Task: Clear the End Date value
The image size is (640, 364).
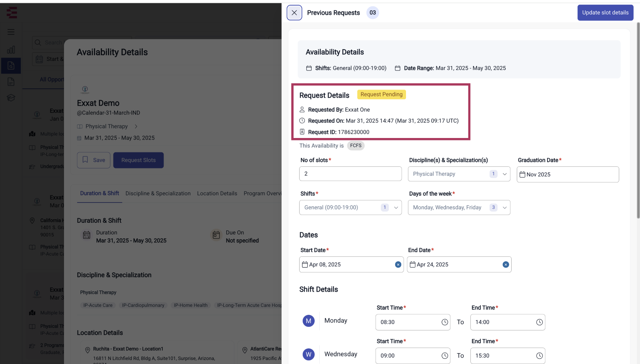Action: (506, 264)
